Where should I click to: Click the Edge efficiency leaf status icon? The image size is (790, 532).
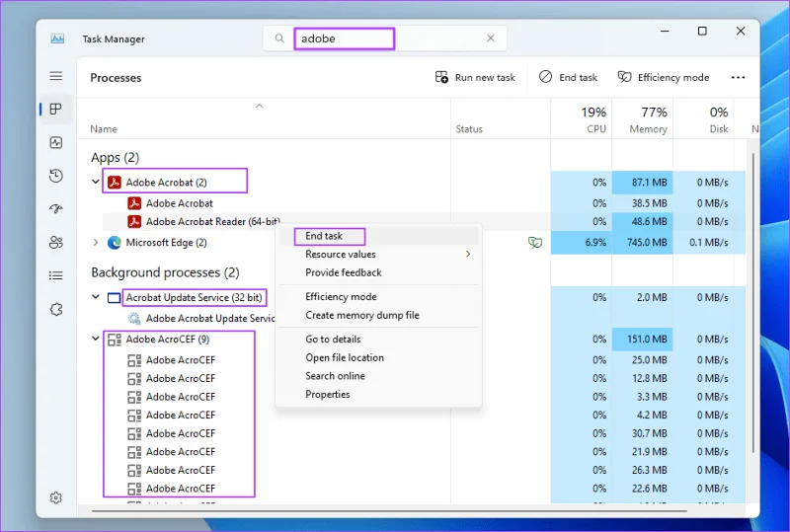click(x=535, y=243)
